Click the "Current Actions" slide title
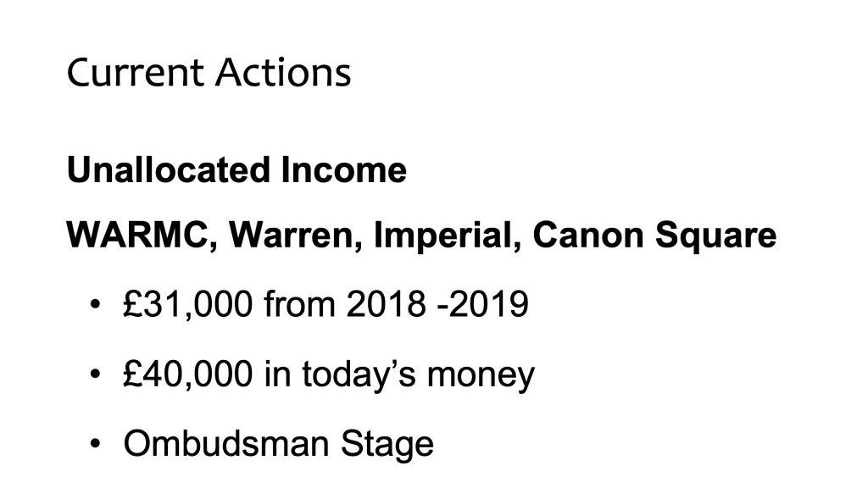 (209, 73)
